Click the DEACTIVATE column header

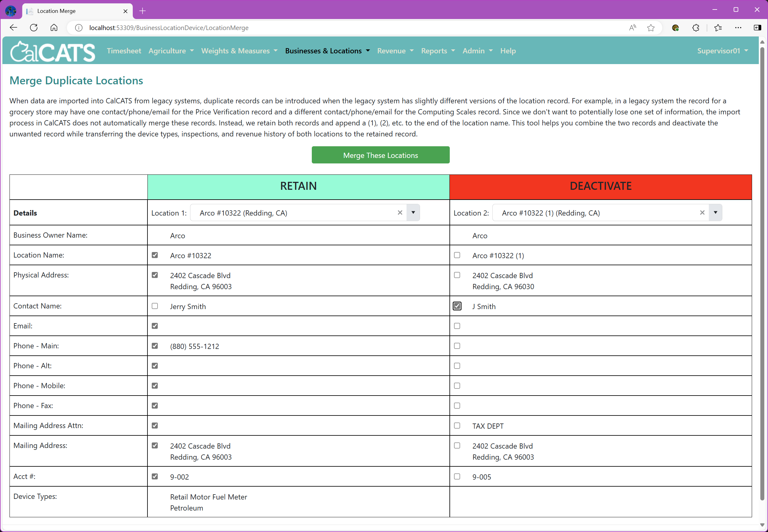point(601,187)
